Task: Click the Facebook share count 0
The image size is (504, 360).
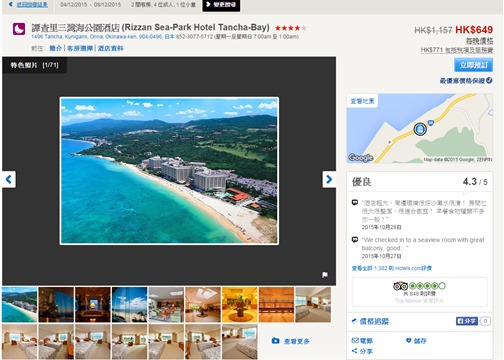Action: (485, 321)
